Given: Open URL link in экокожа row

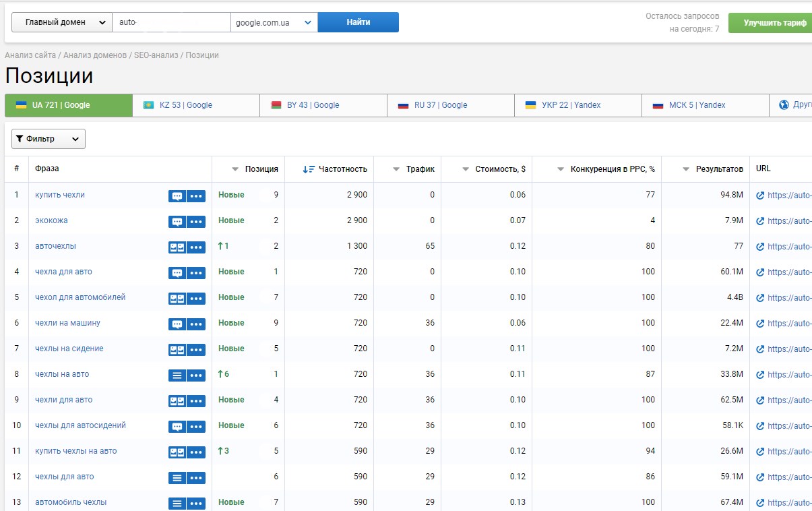Looking at the screenshot, I should (789, 221).
